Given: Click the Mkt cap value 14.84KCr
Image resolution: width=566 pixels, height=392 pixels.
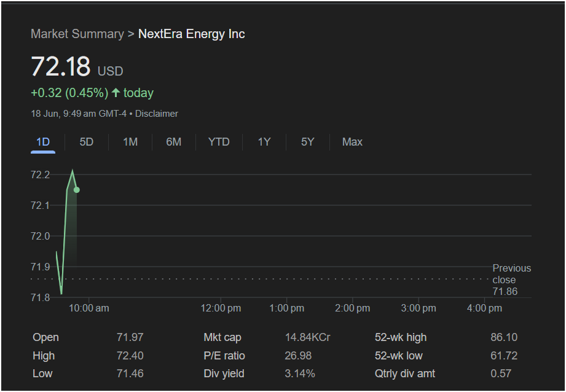Looking at the screenshot, I should click(307, 337).
